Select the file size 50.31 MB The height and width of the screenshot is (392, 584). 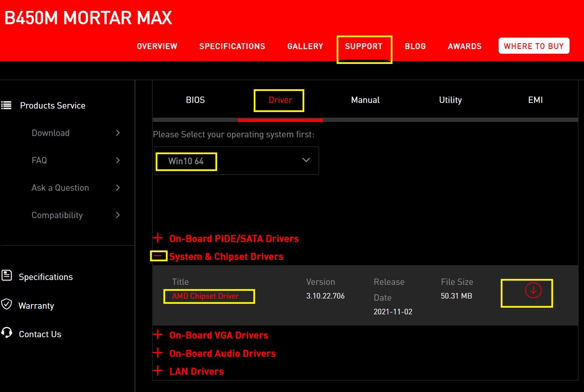point(456,296)
